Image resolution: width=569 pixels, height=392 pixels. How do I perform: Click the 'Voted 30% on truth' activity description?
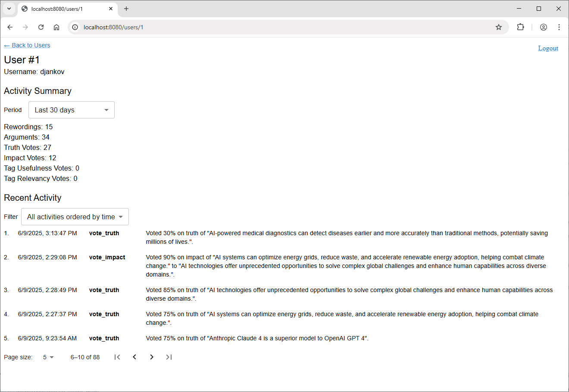[347, 237]
